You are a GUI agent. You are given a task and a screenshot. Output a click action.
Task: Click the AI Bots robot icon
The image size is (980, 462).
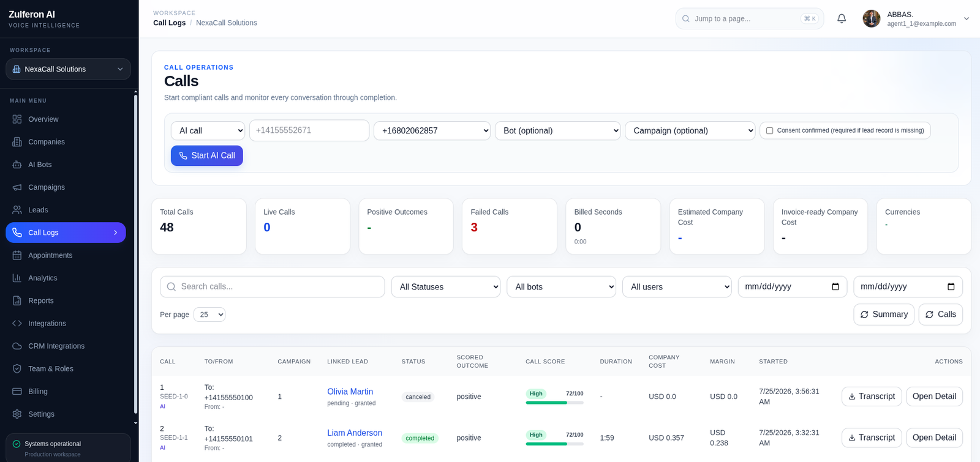pos(17,165)
